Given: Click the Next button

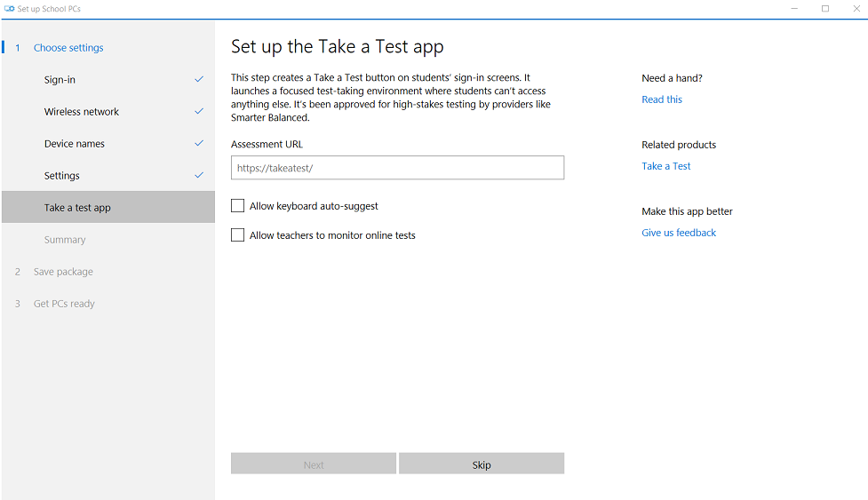Looking at the screenshot, I should [x=314, y=464].
